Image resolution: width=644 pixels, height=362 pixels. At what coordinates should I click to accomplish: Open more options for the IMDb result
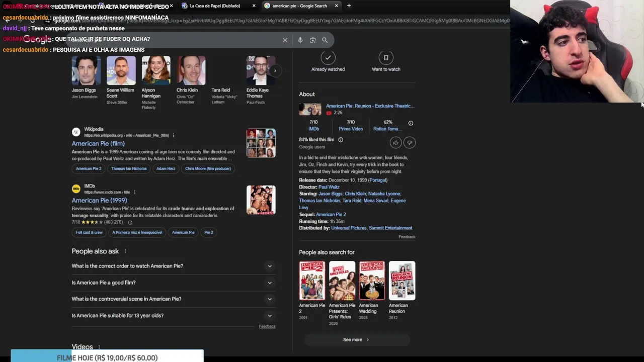tap(134, 192)
